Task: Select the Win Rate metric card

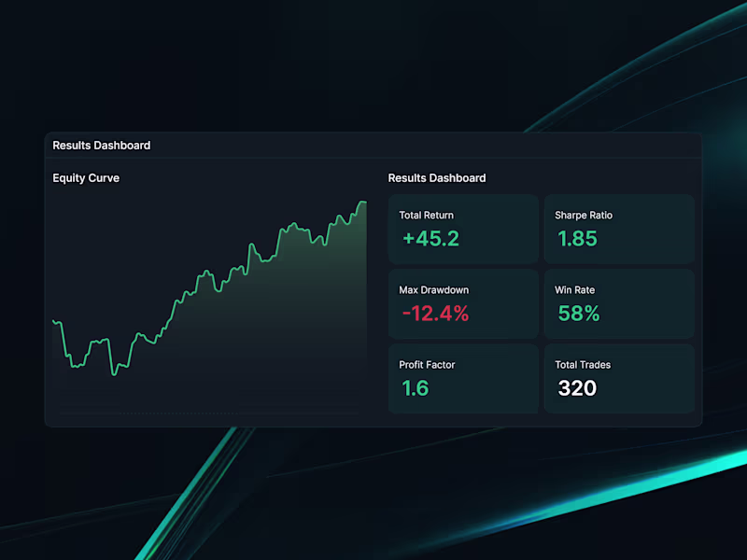Action: [x=618, y=303]
